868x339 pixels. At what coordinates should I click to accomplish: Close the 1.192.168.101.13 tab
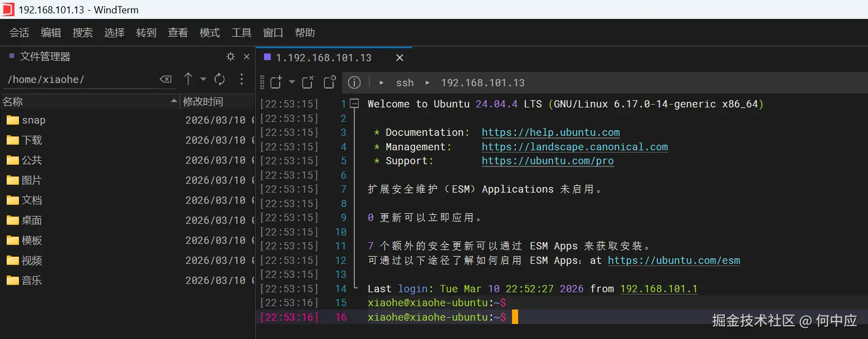(x=399, y=58)
